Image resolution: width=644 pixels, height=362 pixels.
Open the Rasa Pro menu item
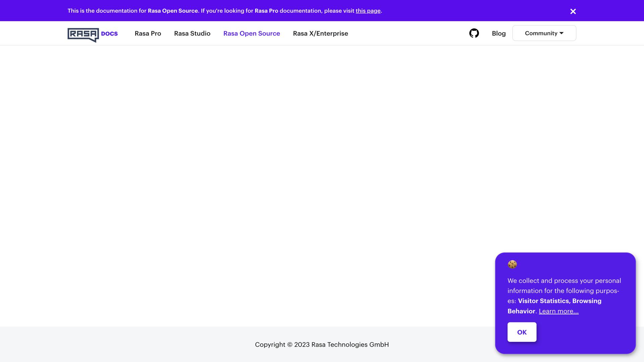[148, 34]
